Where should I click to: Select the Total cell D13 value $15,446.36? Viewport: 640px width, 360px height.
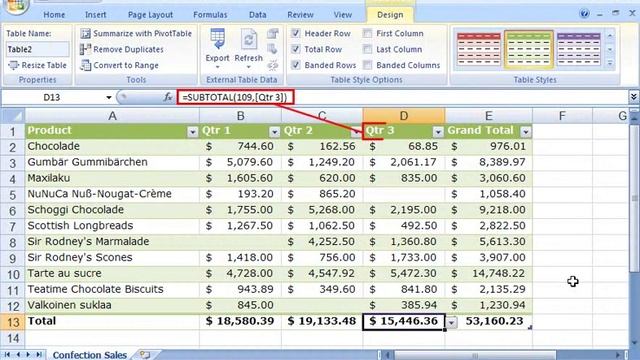[404, 322]
